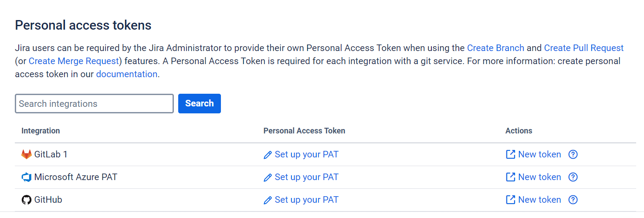Open the Create Merge Request link
The height and width of the screenshot is (218, 644).
74,61
